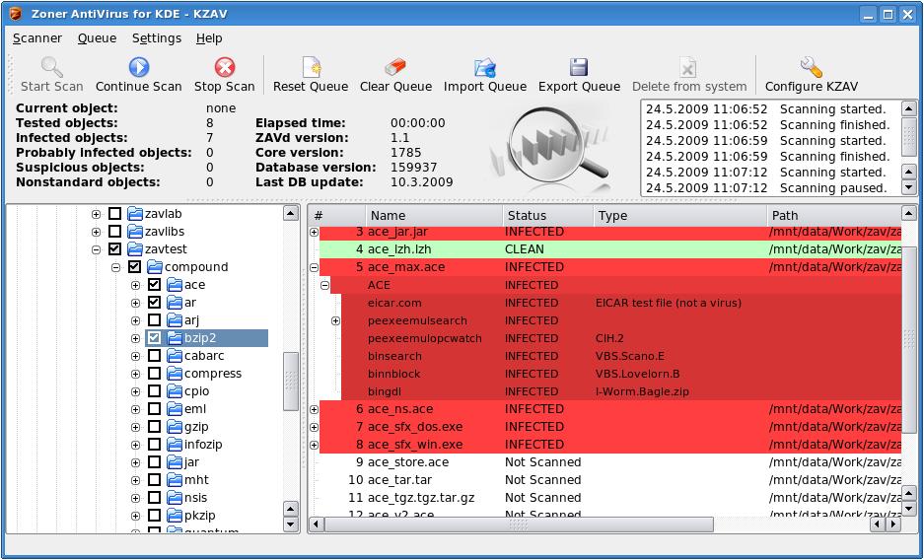Select the ace_tar.tar row
This screenshot has width=924, height=560.
[x=609, y=480]
